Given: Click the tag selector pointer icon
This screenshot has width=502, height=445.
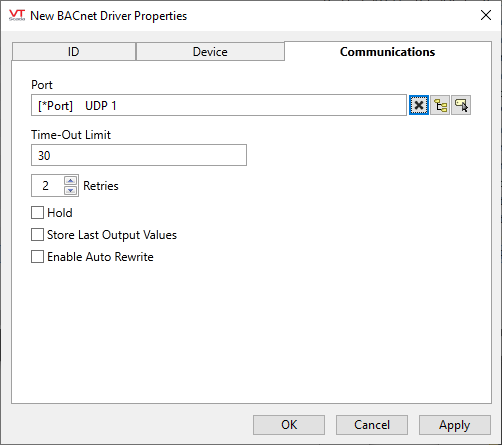Looking at the screenshot, I should 461,105.
